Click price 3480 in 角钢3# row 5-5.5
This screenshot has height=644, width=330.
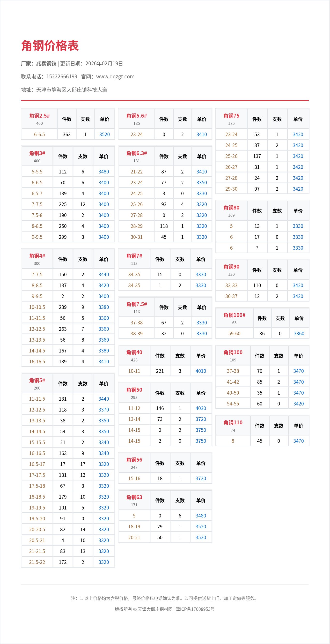pos(104,172)
